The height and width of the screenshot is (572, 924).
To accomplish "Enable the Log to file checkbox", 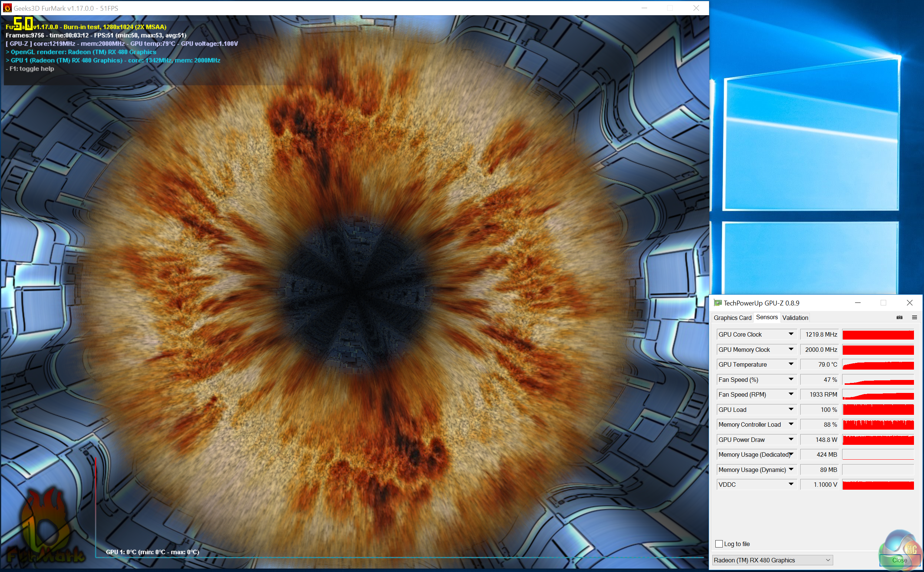I will pos(719,543).
